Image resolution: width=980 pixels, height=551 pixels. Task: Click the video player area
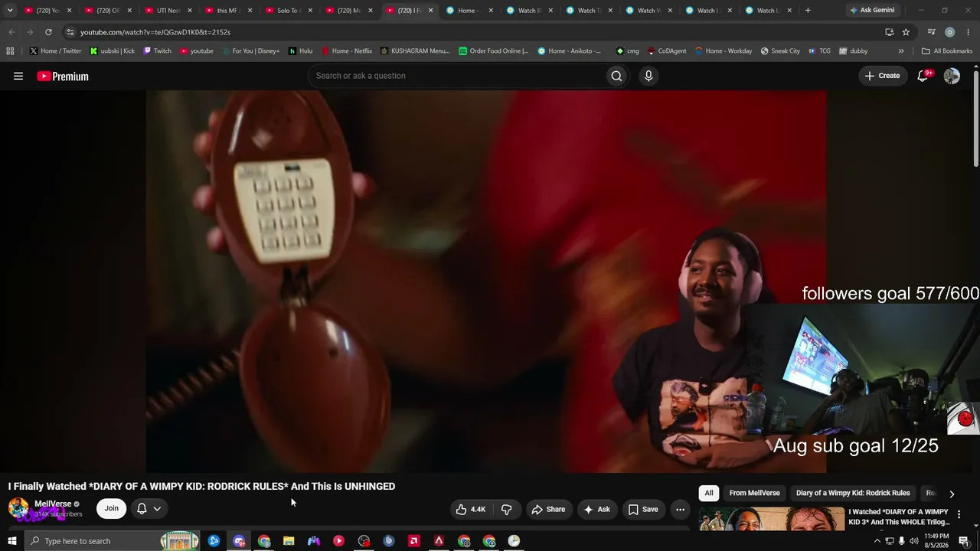tap(486, 282)
